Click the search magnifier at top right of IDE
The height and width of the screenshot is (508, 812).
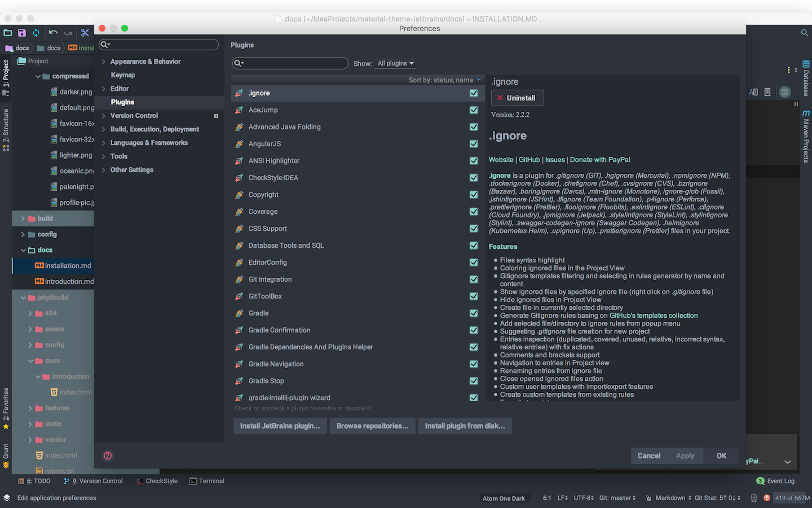pyautogui.click(x=805, y=33)
